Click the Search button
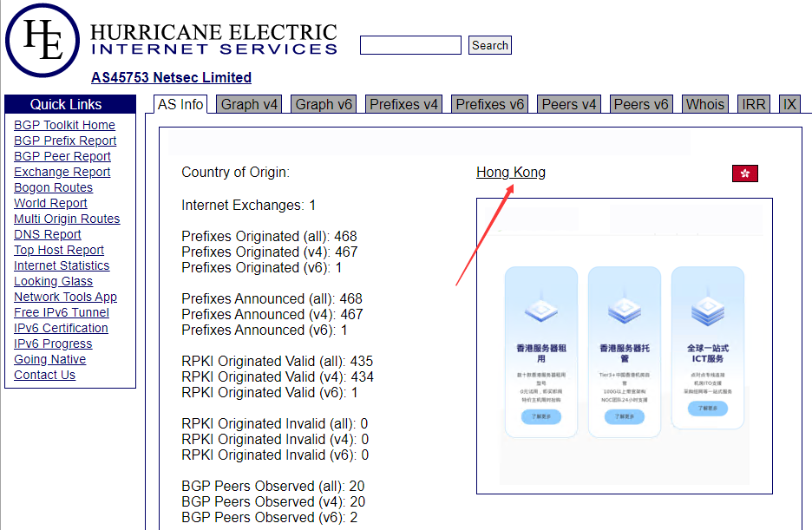 490,45
